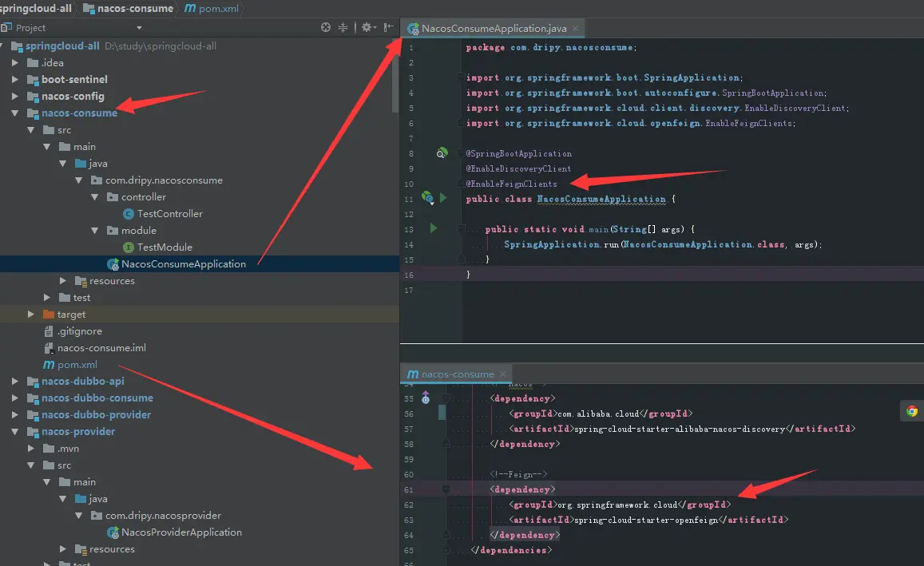This screenshot has height=566, width=924.
Task: Select the test folder under nacos-consume src
Action: click(81, 298)
